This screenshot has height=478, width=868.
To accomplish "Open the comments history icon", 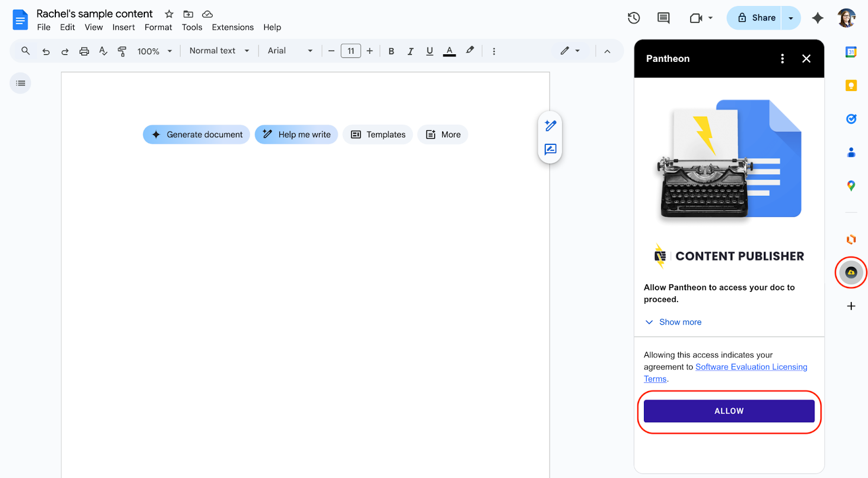I will pyautogui.click(x=663, y=18).
